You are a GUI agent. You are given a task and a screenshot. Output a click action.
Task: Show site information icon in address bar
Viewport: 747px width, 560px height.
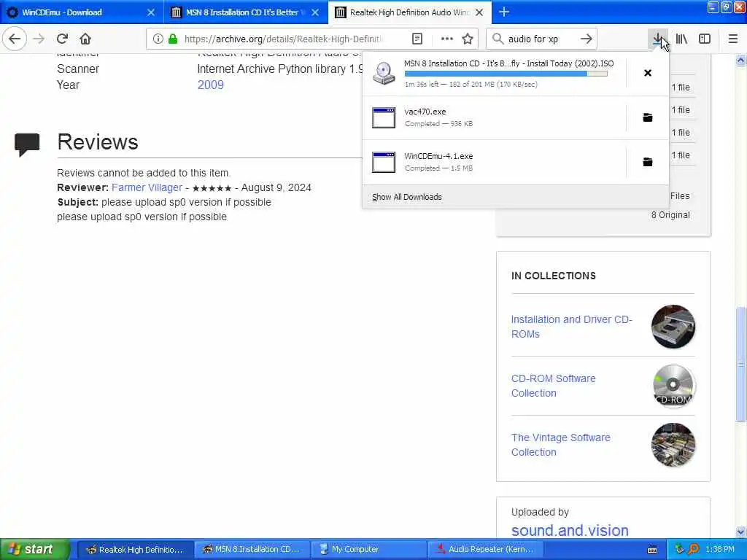[x=158, y=39]
